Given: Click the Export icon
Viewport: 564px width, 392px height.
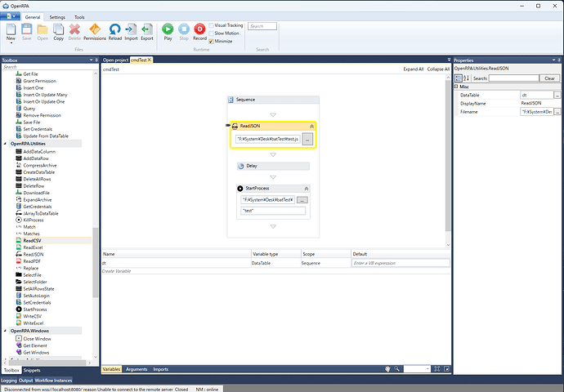Looking at the screenshot, I should pyautogui.click(x=147, y=29).
